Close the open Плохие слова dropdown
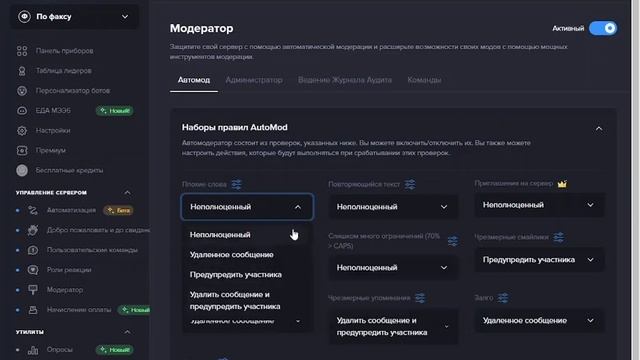640x360 pixels. tap(247, 207)
